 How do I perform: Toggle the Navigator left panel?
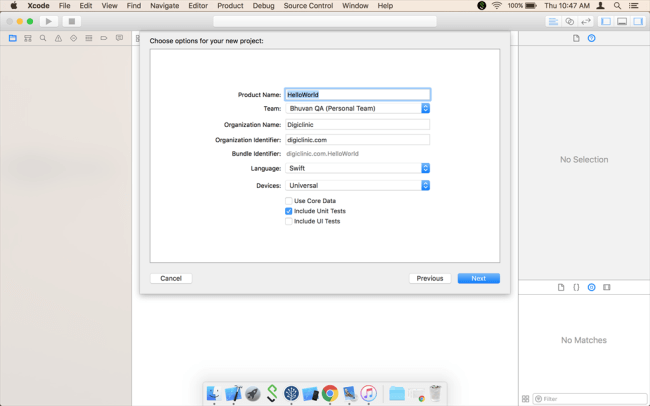click(606, 22)
